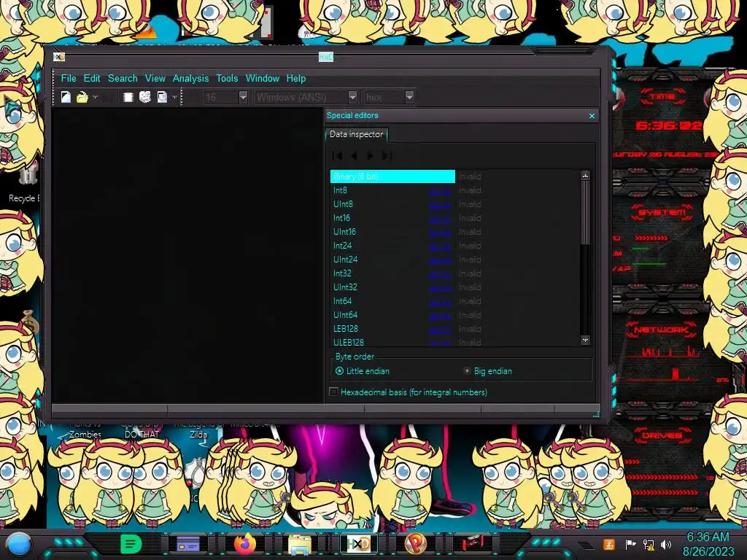Open Firefox from the taskbar
747x560 pixels.
coord(244,544)
